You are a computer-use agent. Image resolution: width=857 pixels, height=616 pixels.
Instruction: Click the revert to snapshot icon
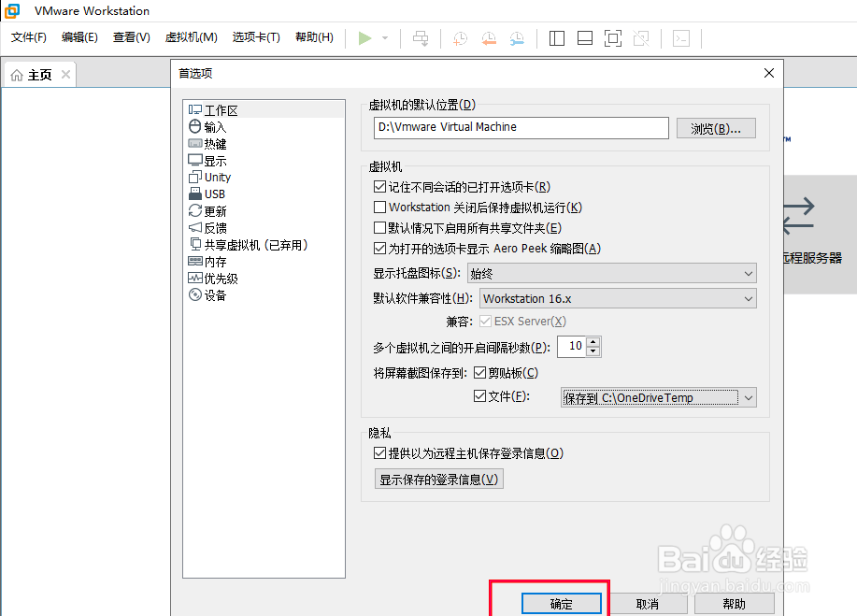click(x=489, y=37)
